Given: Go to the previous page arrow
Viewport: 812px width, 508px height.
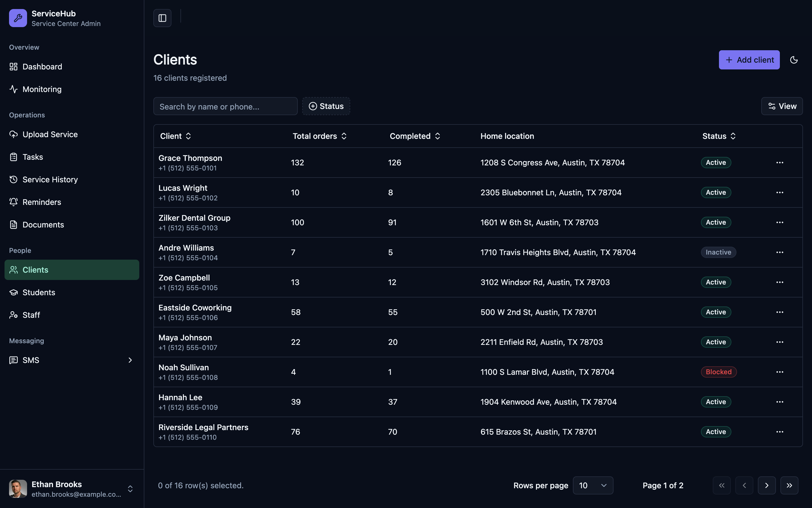Looking at the screenshot, I should point(744,485).
